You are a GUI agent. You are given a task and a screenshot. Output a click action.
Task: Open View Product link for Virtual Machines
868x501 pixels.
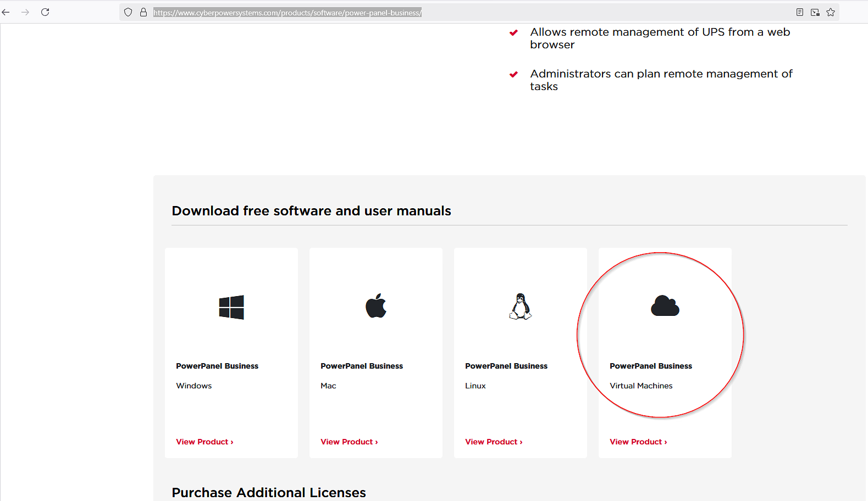tap(638, 442)
